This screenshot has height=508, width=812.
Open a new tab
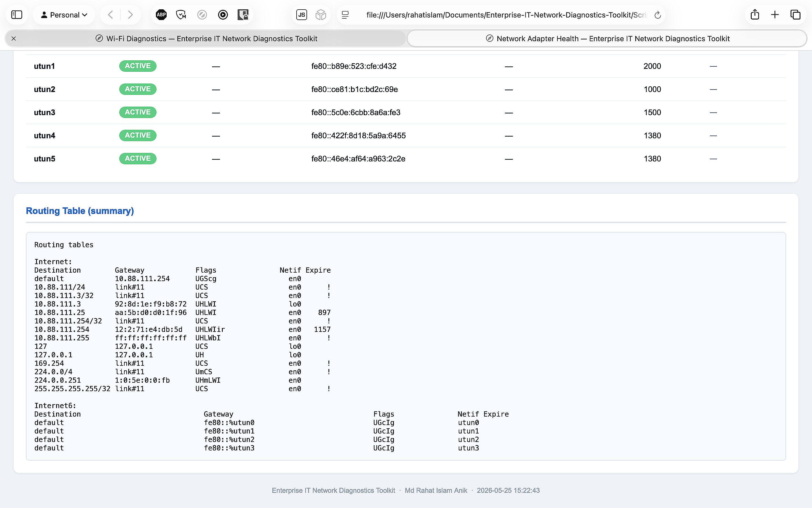[x=775, y=15]
